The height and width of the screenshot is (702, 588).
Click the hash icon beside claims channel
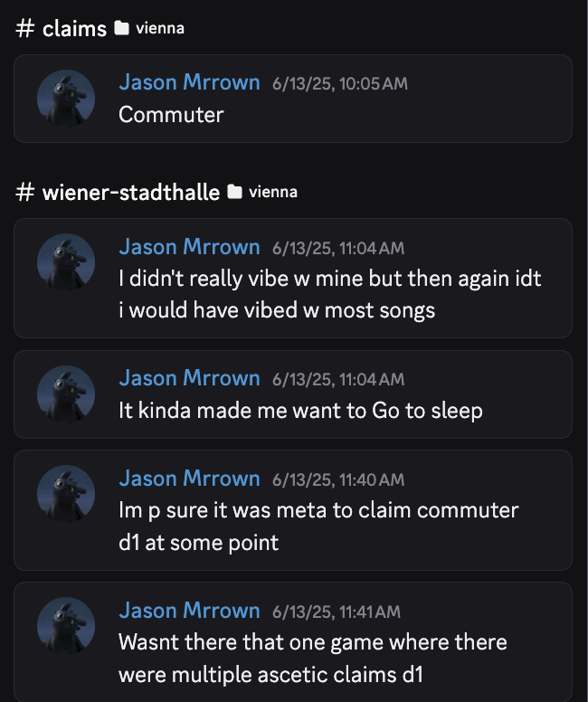pyautogui.click(x=26, y=29)
